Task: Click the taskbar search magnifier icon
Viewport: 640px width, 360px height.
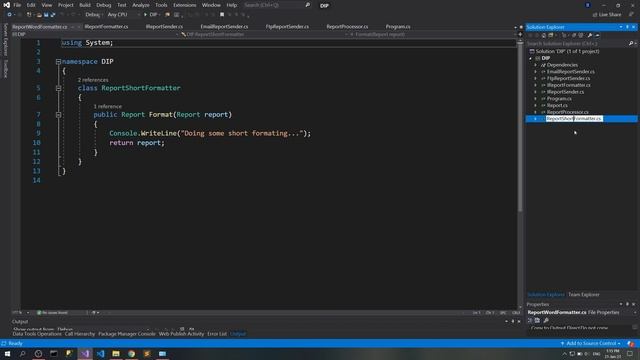Action: pyautogui.click(x=22, y=353)
